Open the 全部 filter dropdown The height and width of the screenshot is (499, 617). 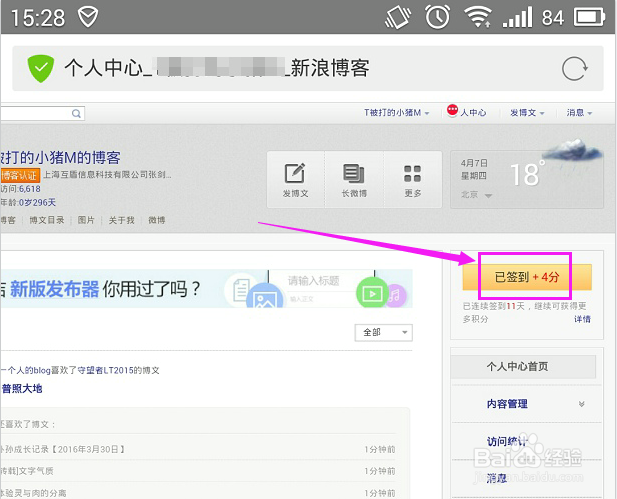[384, 333]
